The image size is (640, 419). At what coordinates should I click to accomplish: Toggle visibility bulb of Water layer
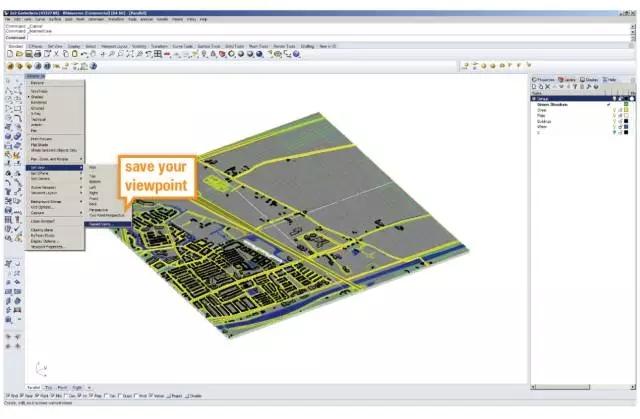tap(614, 126)
